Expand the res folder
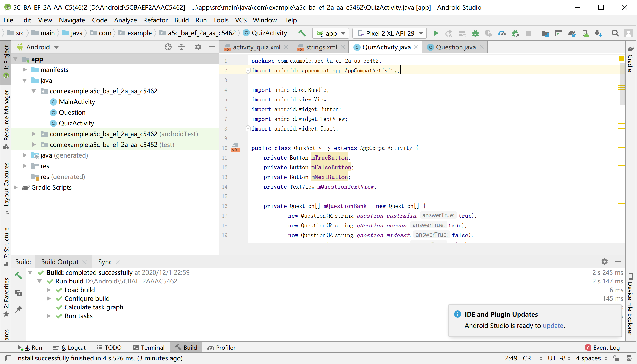The image size is (637, 364). click(x=24, y=166)
